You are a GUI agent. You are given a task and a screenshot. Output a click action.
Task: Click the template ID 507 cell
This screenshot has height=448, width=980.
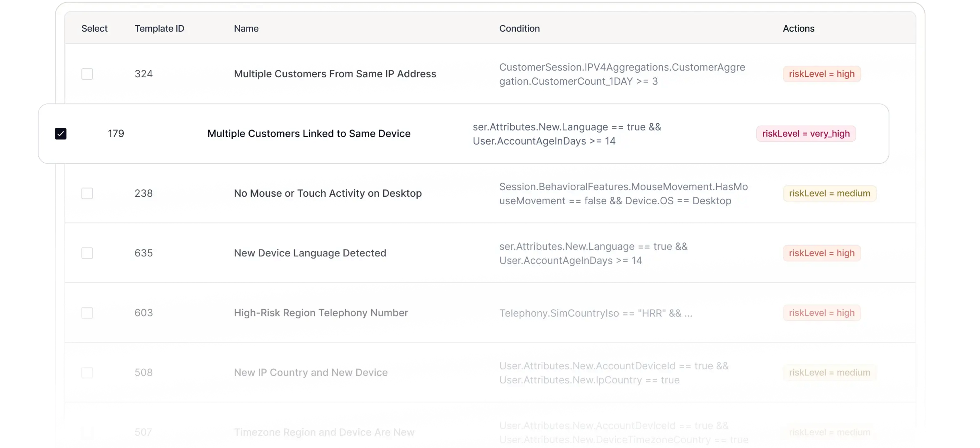[x=143, y=432]
